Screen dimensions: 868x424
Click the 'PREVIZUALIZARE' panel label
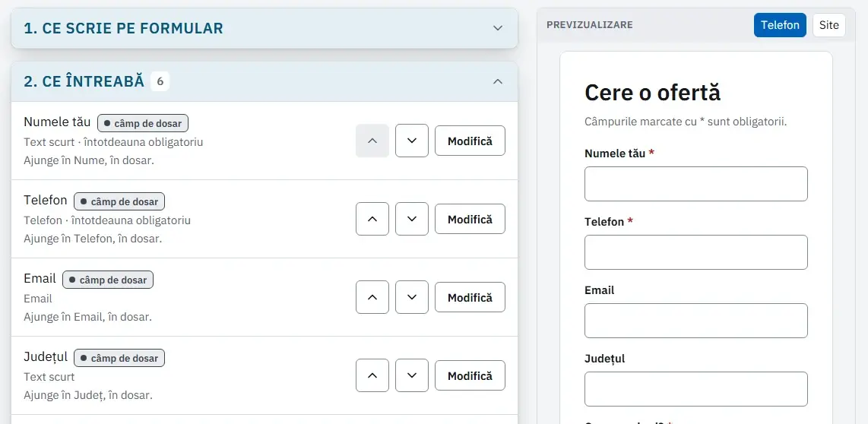point(590,25)
